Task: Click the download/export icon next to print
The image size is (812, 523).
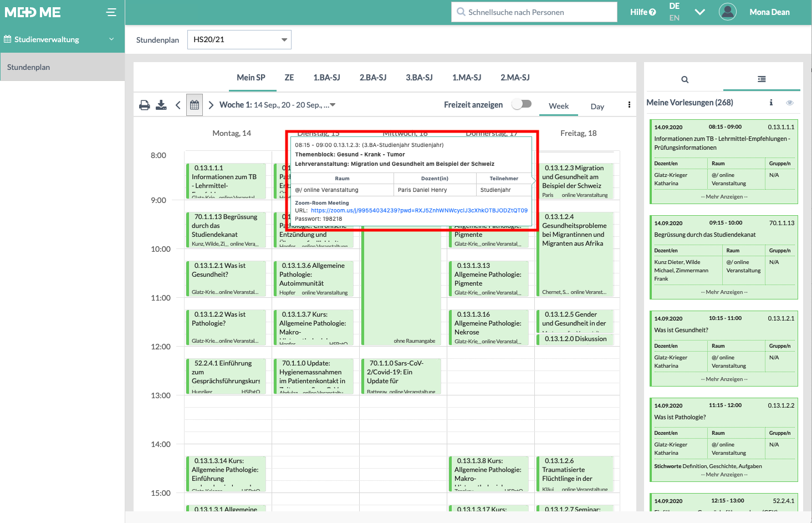Action: 161,104
